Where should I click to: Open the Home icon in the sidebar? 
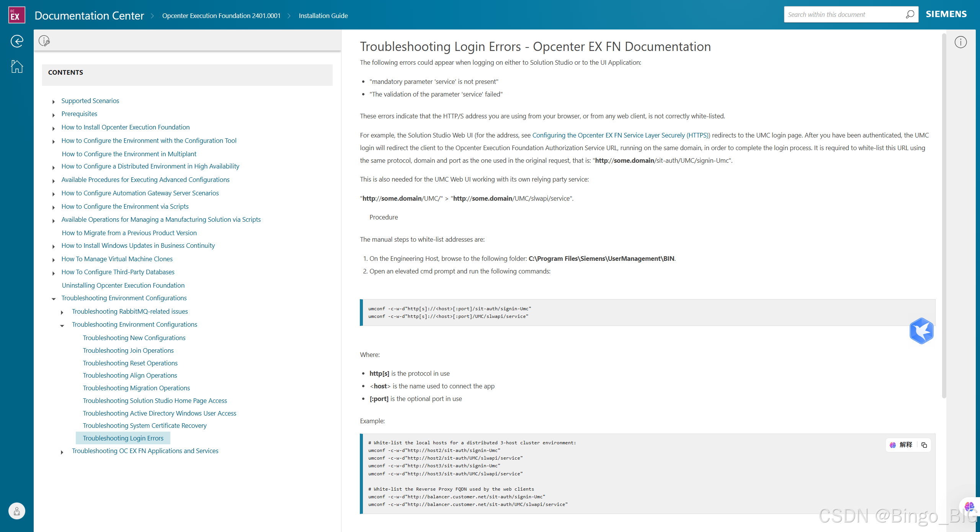(17, 66)
